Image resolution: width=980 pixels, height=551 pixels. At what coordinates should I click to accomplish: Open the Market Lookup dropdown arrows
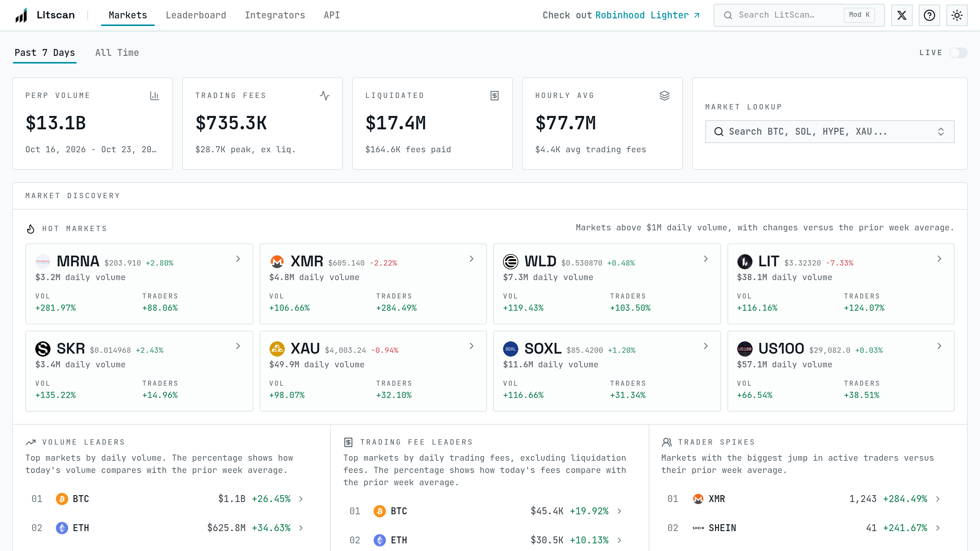941,132
